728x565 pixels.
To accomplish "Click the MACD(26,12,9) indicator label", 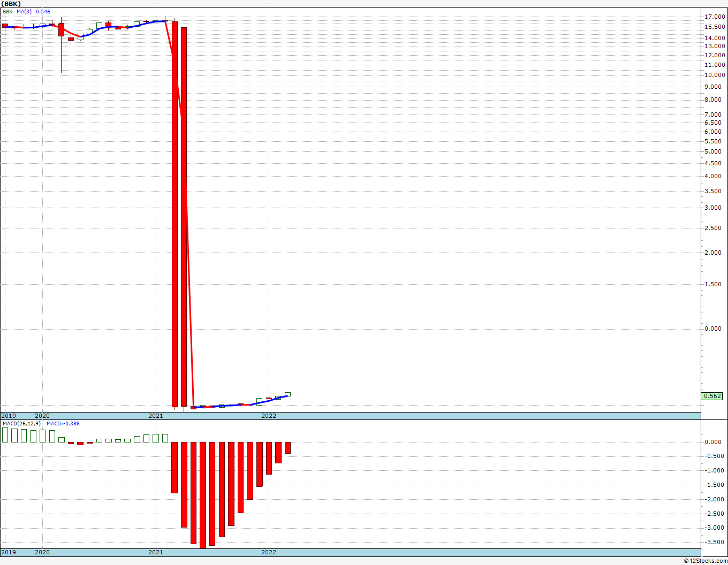I will tap(21, 423).
